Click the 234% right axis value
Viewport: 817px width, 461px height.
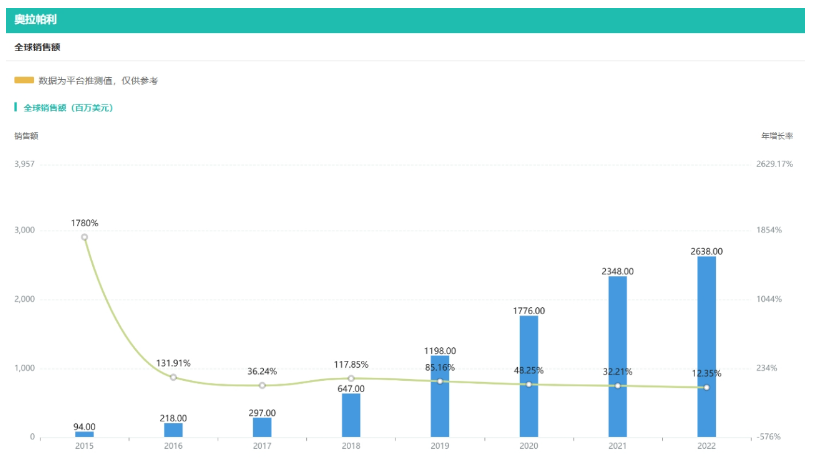(767, 368)
